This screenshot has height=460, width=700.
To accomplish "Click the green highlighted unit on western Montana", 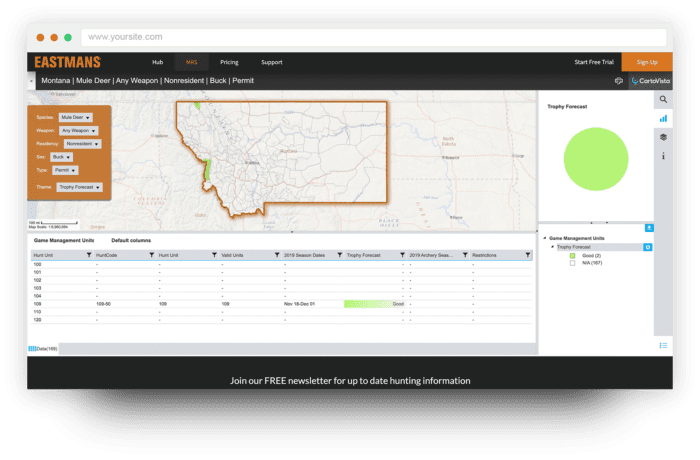I will 207,169.
